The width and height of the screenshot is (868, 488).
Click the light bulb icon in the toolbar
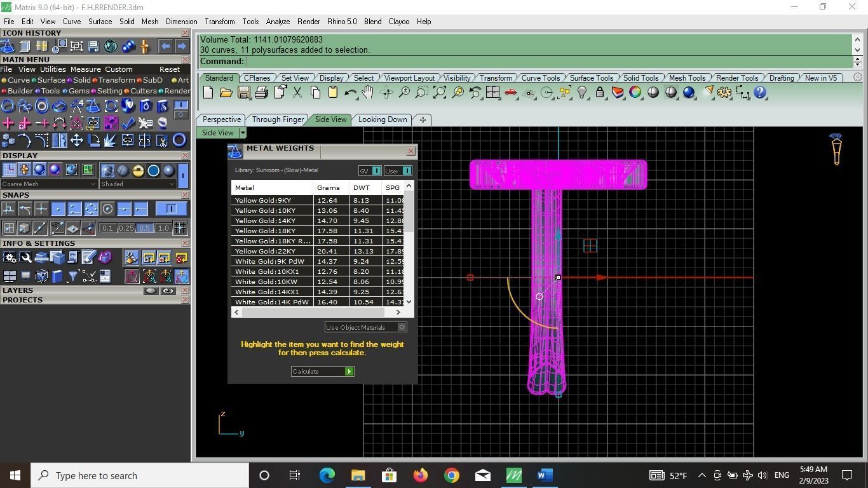pos(582,93)
